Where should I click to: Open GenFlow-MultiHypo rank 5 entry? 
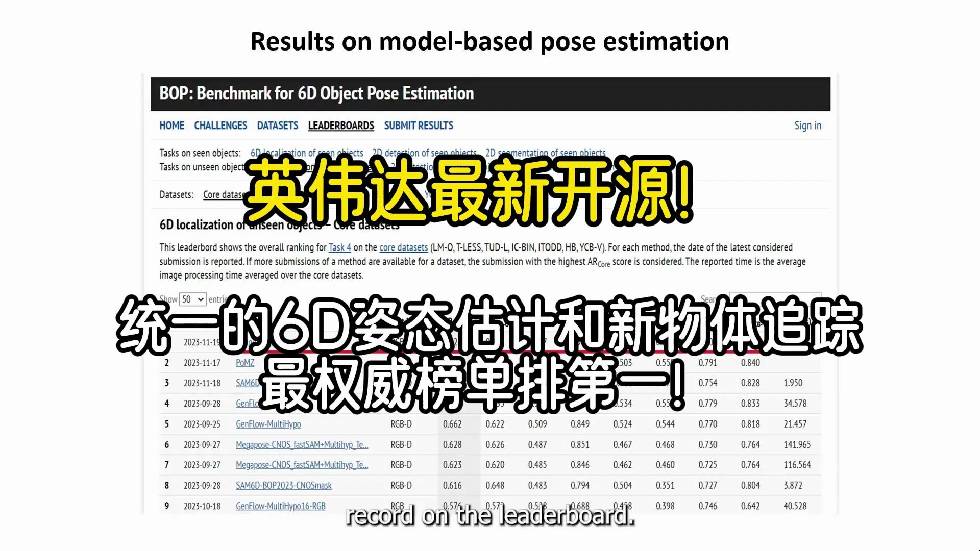(268, 423)
